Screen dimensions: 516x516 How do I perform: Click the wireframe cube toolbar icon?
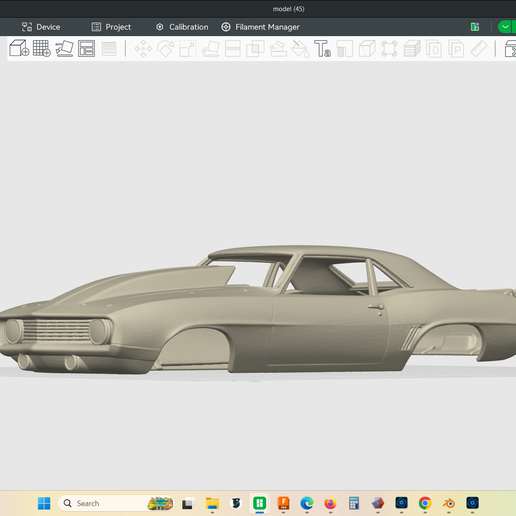click(x=367, y=49)
